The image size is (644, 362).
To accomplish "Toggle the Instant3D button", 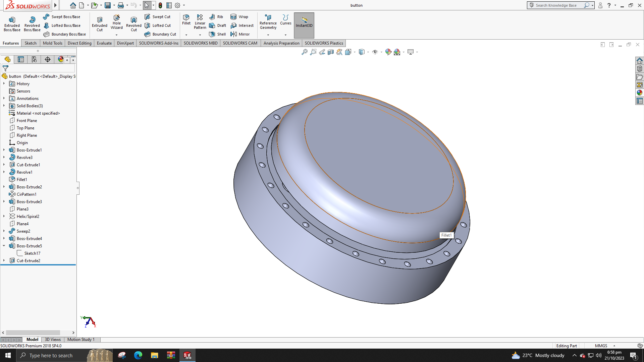I will pyautogui.click(x=304, y=25).
